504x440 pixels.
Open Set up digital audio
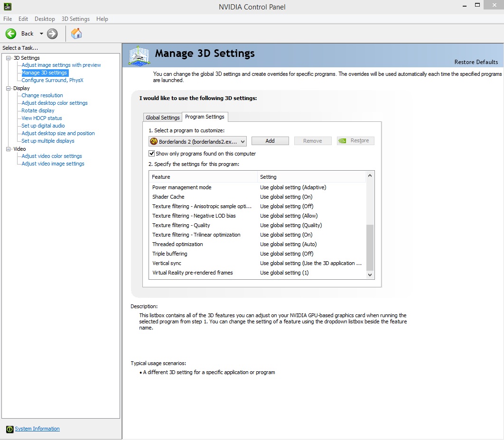[x=43, y=126]
